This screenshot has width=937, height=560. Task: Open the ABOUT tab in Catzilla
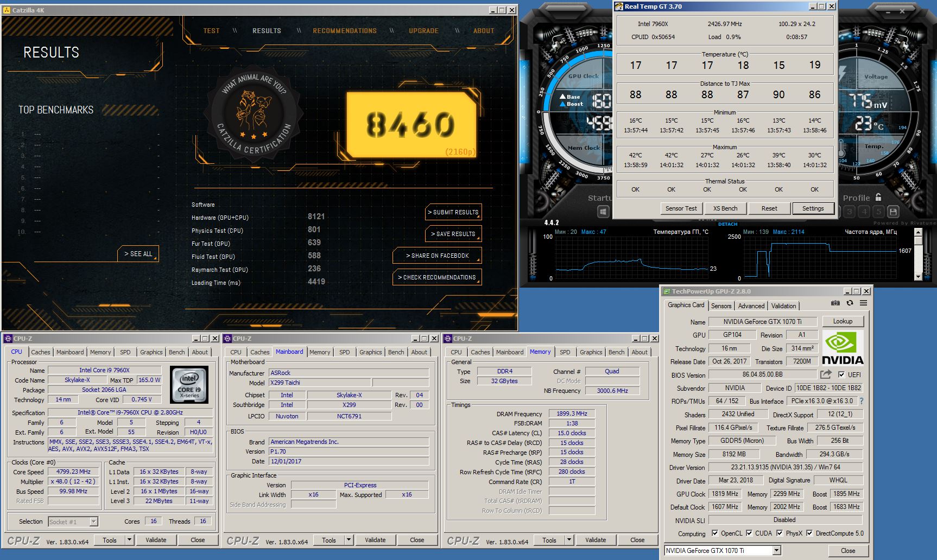click(x=484, y=31)
